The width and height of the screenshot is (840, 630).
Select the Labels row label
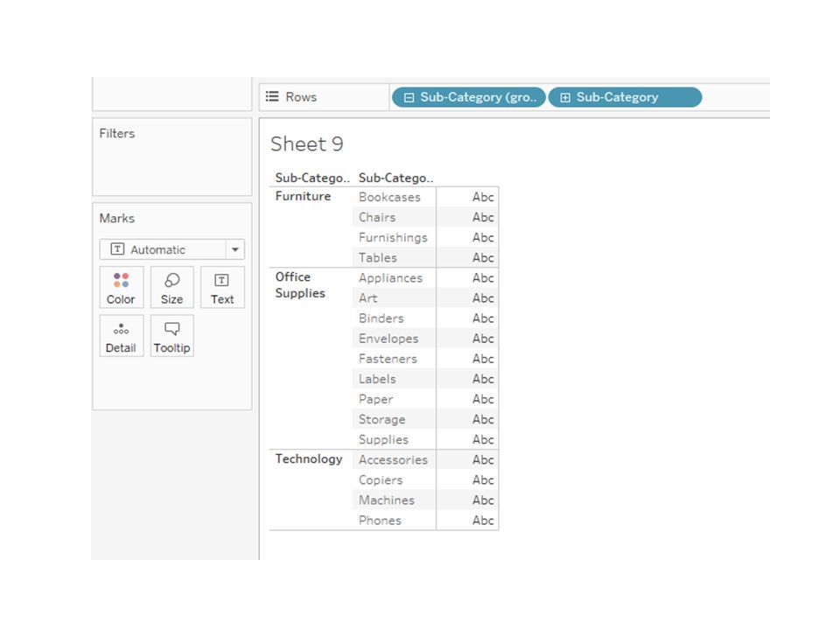[x=377, y=379]
